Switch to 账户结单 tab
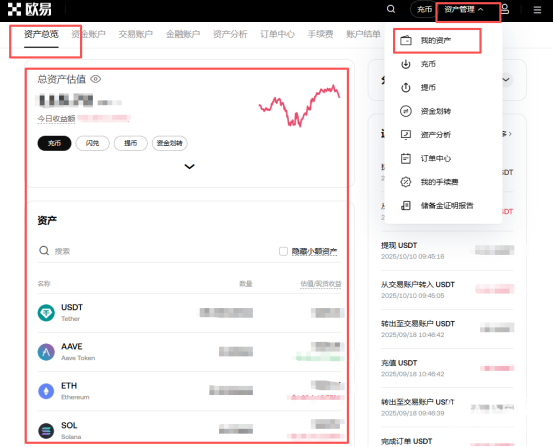The width and height of the screenshot is (554, 447). pyautogui.click(x=363, y=34)
